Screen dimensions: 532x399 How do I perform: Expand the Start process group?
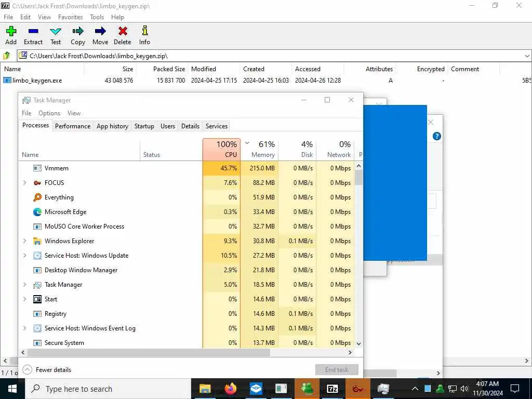click(x=25, y=299)
